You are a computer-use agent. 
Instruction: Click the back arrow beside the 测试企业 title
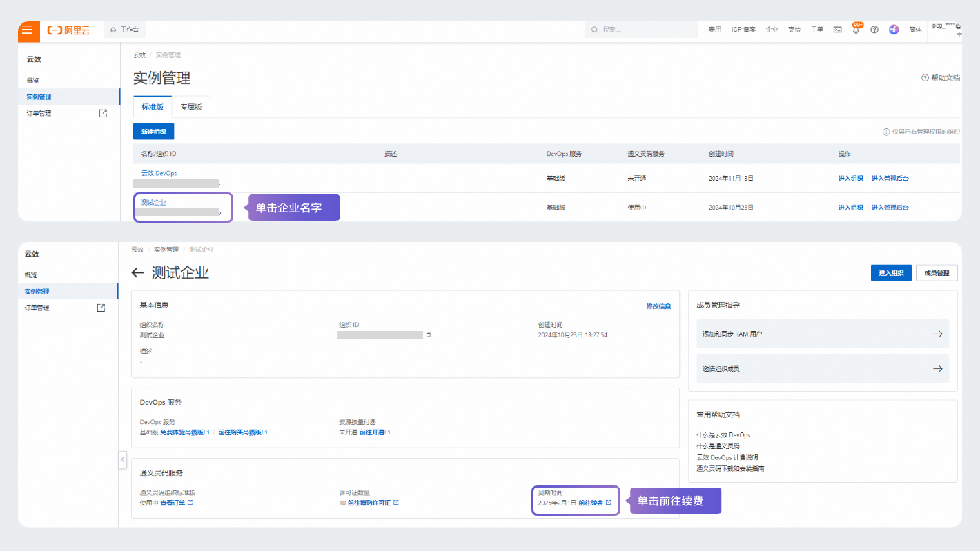[x=138, y=273]
